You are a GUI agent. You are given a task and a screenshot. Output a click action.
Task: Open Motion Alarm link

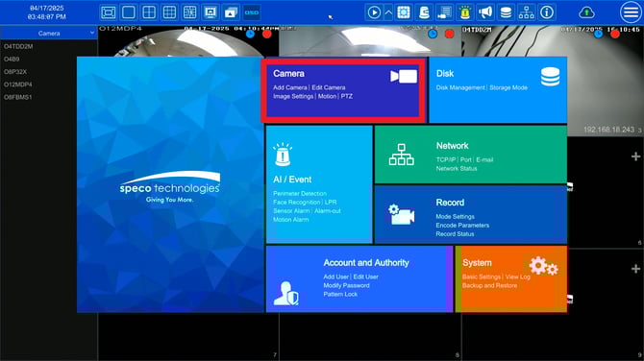[291, 220]
